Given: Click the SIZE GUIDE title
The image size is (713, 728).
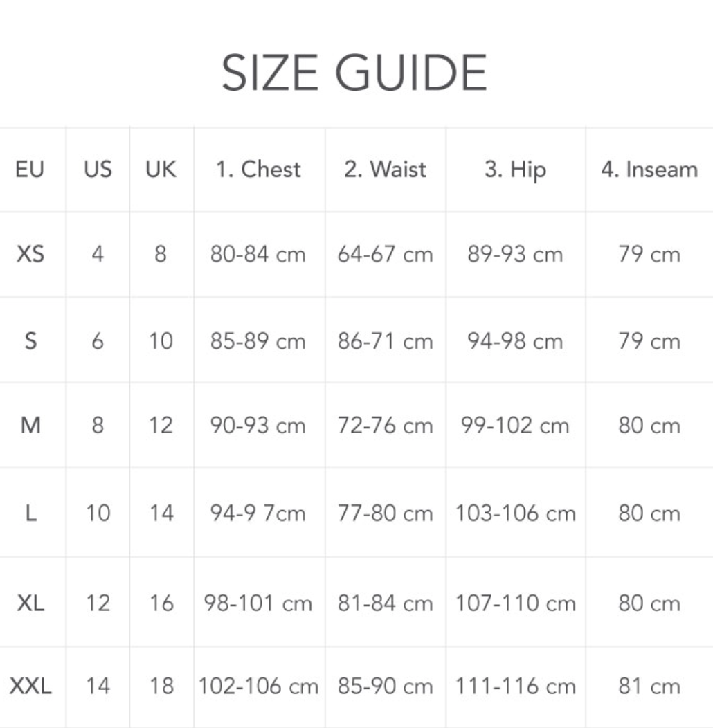Looking at the screenshot, I should [x=354, y=73].
